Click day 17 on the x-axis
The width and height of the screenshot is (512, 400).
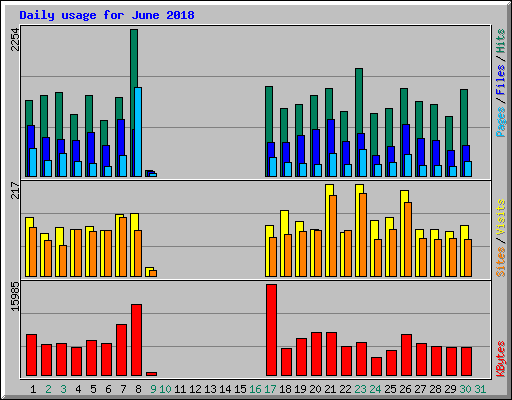[270, 389]
